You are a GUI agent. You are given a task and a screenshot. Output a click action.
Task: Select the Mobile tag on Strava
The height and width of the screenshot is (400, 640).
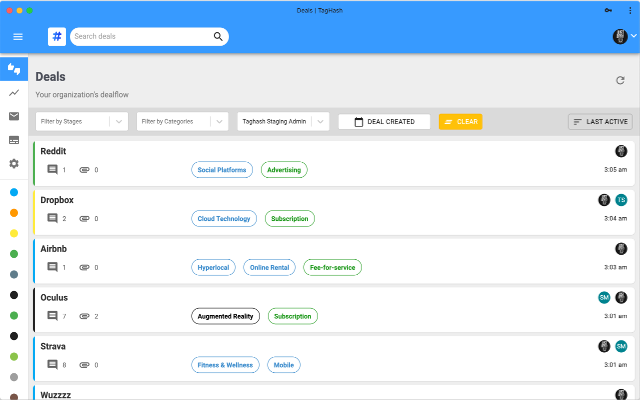[284, 365]
